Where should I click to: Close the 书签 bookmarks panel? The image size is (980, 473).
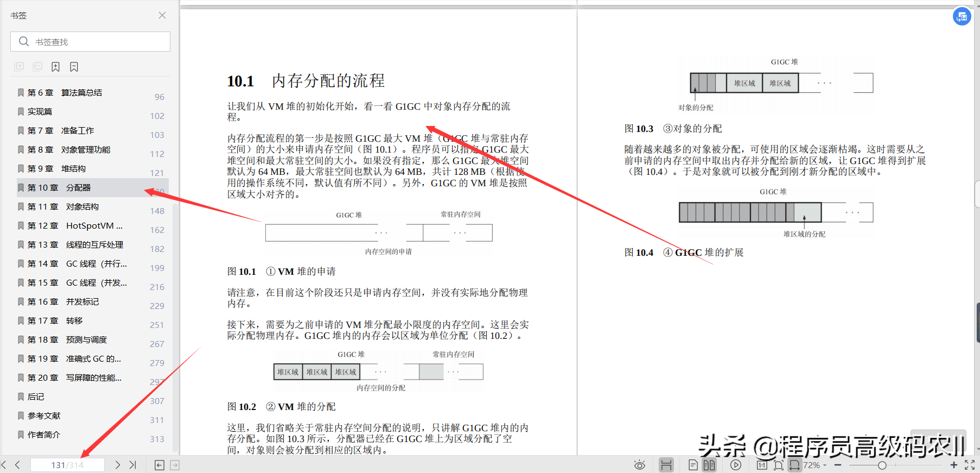pos(162,15)
